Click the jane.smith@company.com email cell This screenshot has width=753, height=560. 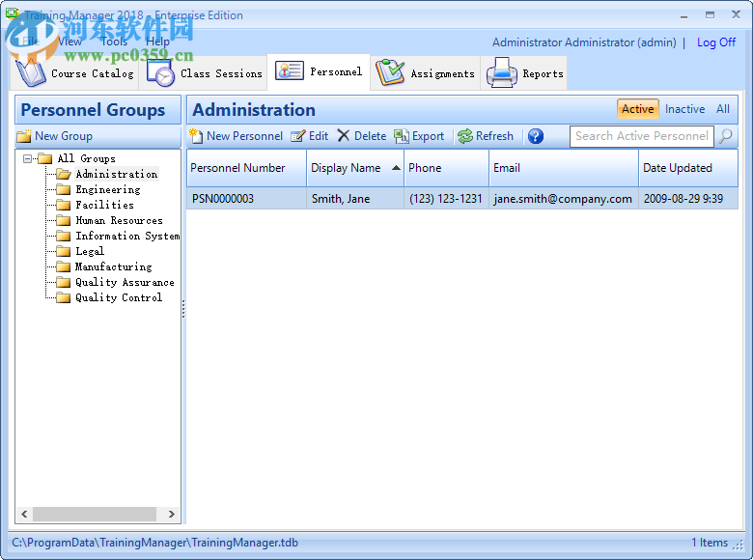coord(564,199)
